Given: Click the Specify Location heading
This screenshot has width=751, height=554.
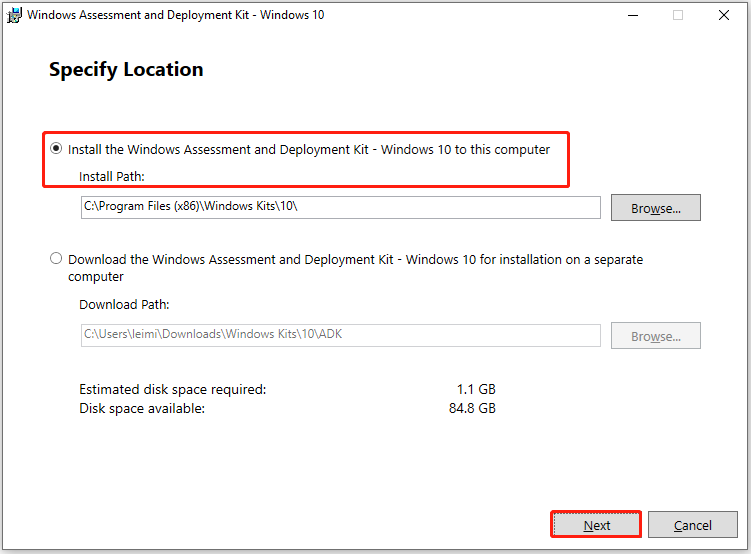Looking at the screenshot, I should point(126,70).
